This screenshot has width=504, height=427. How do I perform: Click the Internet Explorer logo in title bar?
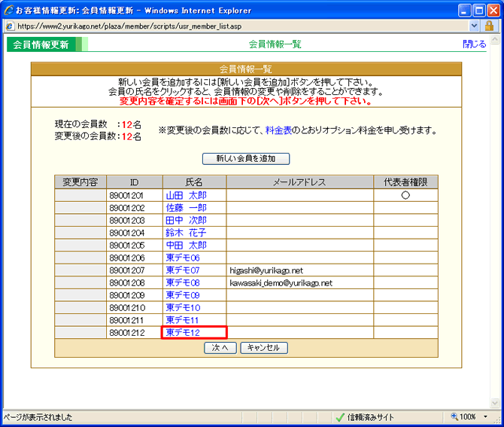(9, 10)
